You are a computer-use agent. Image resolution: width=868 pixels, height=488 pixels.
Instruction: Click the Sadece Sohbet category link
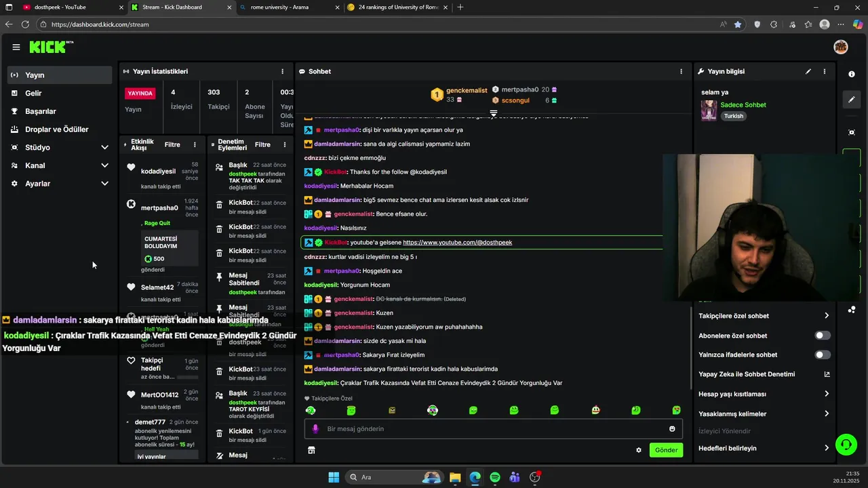(743, 105)
